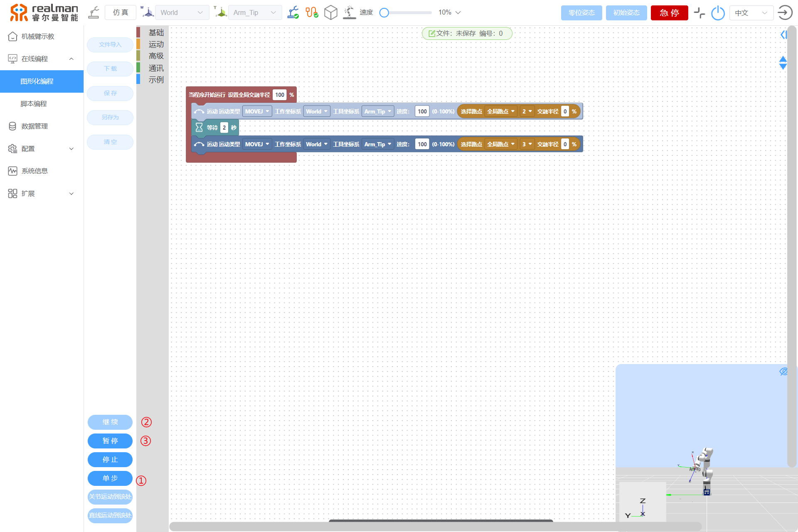Open 脚本编程 in the sidebar
The height and width of the screenshot is (532, 798).
[34, 103]
